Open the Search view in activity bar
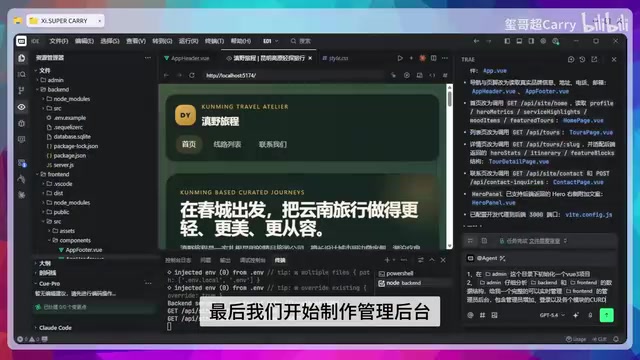 (22, 74)
